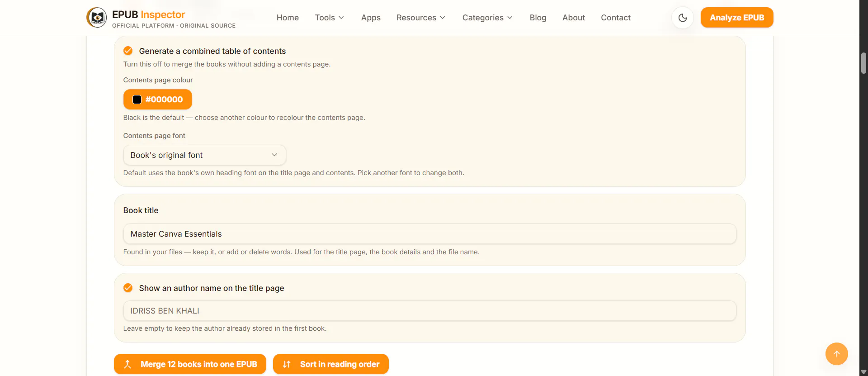The height and width of the screenshot is (376, 868).
Task: Go to the Home page
Action: pyautogui.click(x=288, y=18)
